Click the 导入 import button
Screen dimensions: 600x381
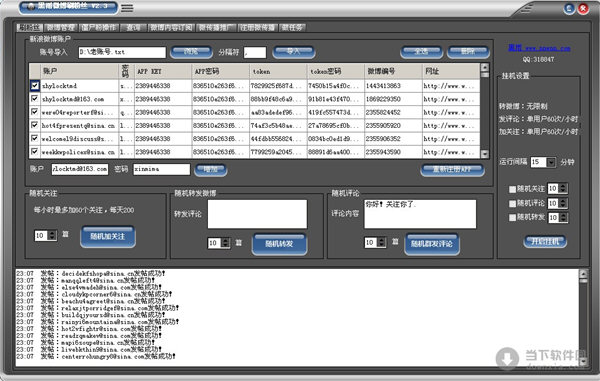tap(293, 52)
